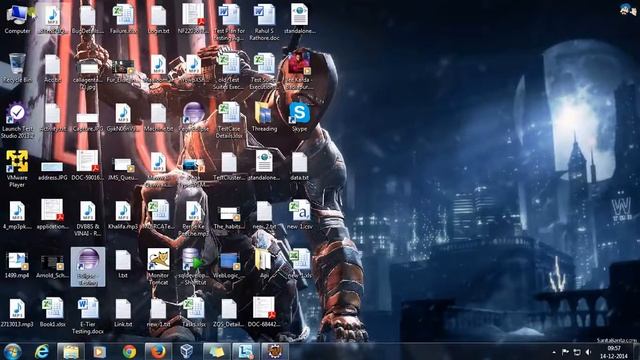Select the Acobs file icon

point(52,68)
